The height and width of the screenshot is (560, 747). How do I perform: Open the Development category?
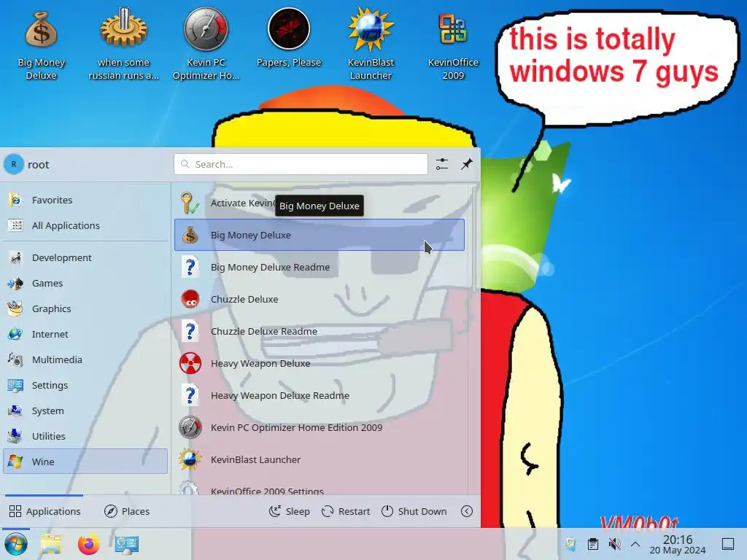85,257
